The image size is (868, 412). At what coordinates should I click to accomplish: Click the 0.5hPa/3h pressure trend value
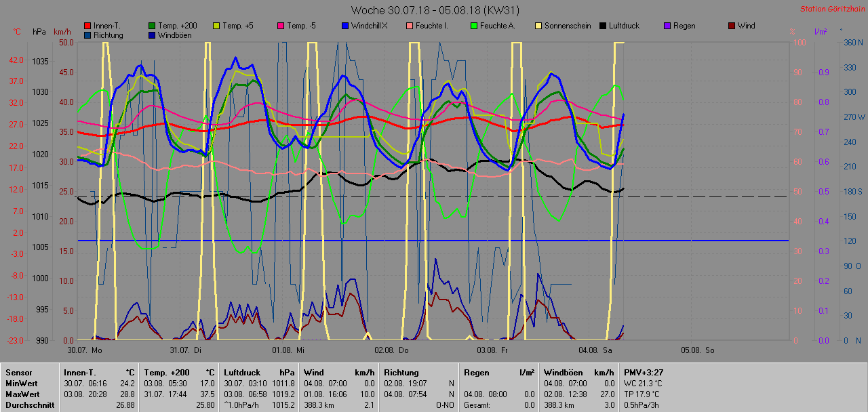tap(642, 405)
